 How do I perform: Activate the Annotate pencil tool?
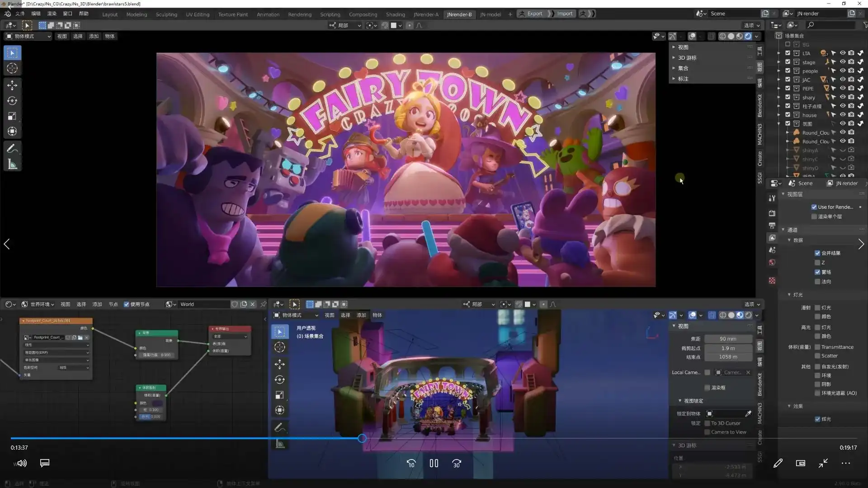12,149
